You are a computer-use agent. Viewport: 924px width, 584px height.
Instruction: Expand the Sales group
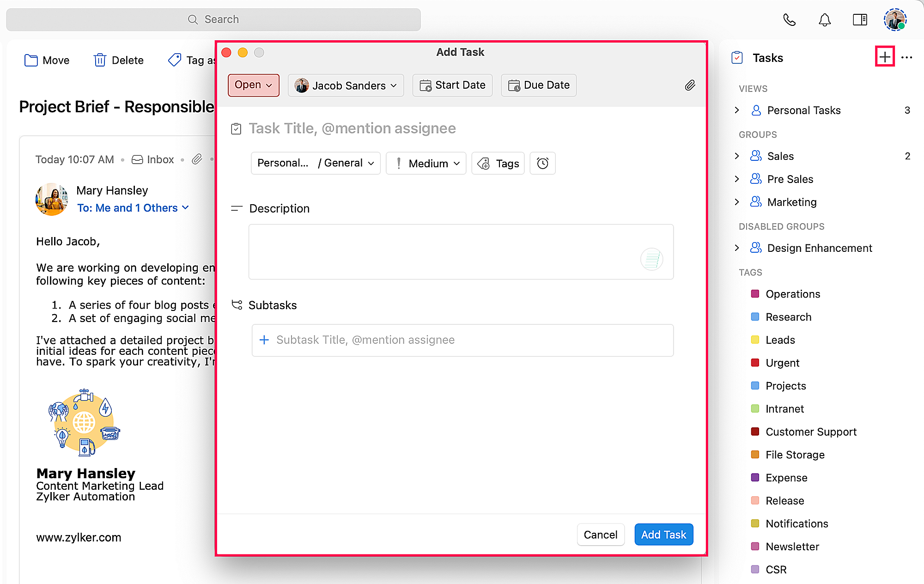pos(737,156)
